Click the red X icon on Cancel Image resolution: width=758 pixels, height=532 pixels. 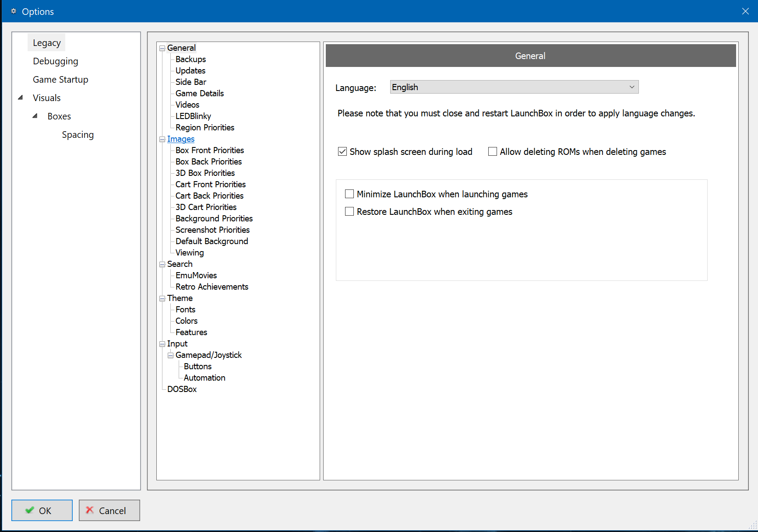coord(90,510)
